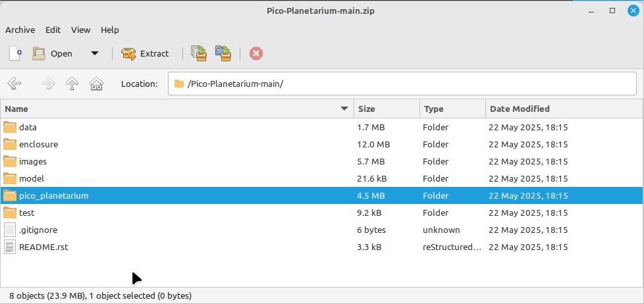Screen dimensions: 644x304
Task: Click the red Stop operation icon
Action: [256, 54]
